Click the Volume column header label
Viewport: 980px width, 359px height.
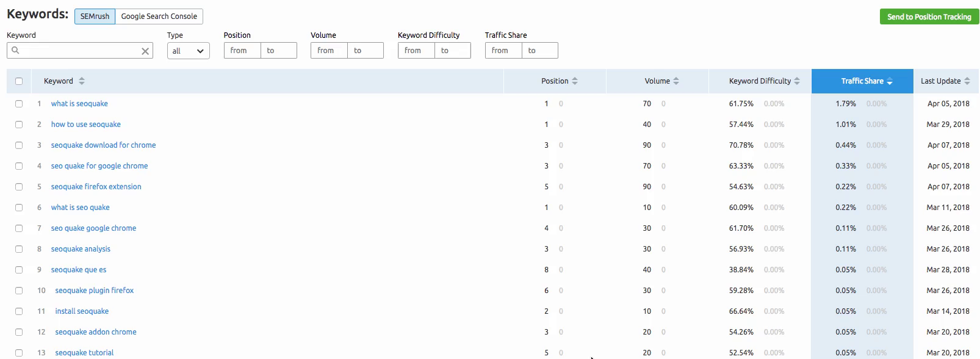pyautogui.click(x=657, y=81)
